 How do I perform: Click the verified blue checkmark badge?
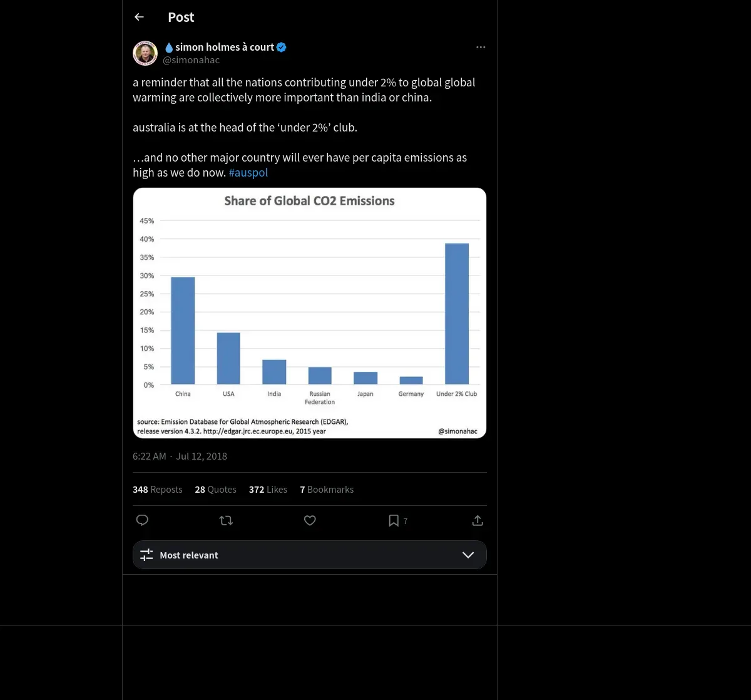(282, 47)
